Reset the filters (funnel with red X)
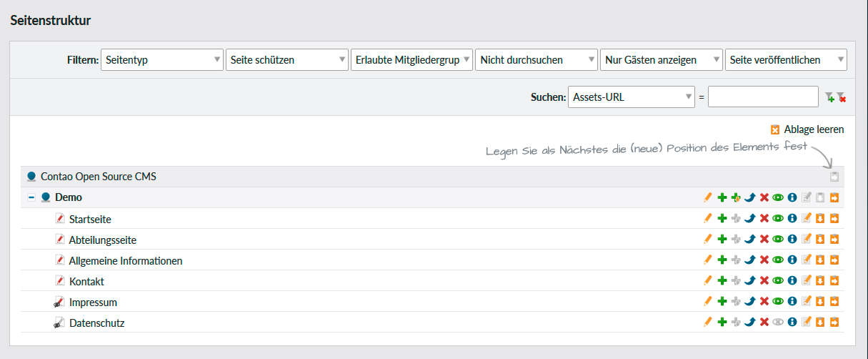This screenshot has width=868, height=359. coord(841,97)
